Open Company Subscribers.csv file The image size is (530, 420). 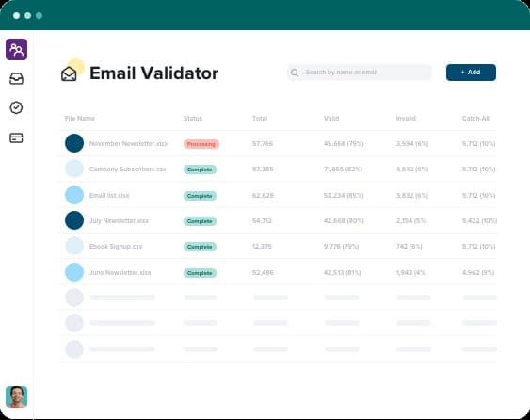(128, 170)
